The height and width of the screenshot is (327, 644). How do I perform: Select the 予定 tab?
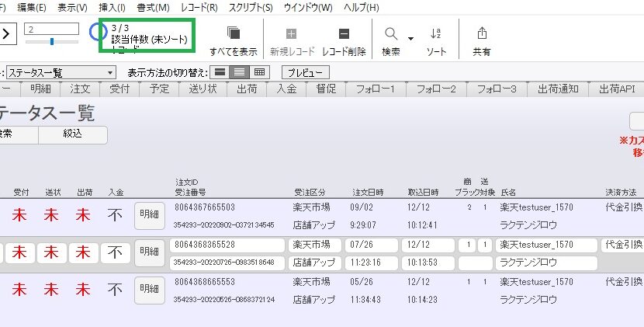160,89
